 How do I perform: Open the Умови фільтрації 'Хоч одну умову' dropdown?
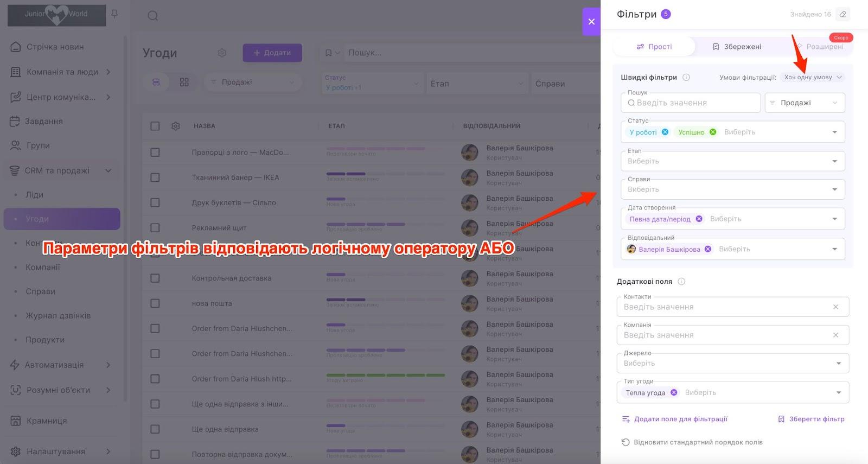(813, 77)
